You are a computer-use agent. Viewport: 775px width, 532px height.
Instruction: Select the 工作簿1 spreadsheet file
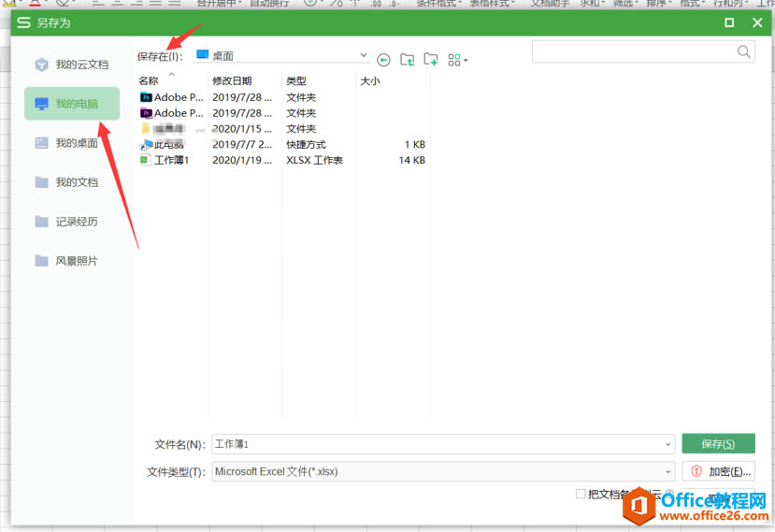[165, 160]
